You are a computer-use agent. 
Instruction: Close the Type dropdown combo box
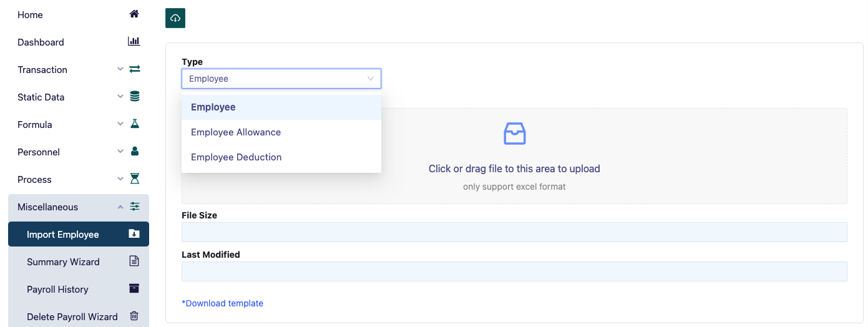281,79
